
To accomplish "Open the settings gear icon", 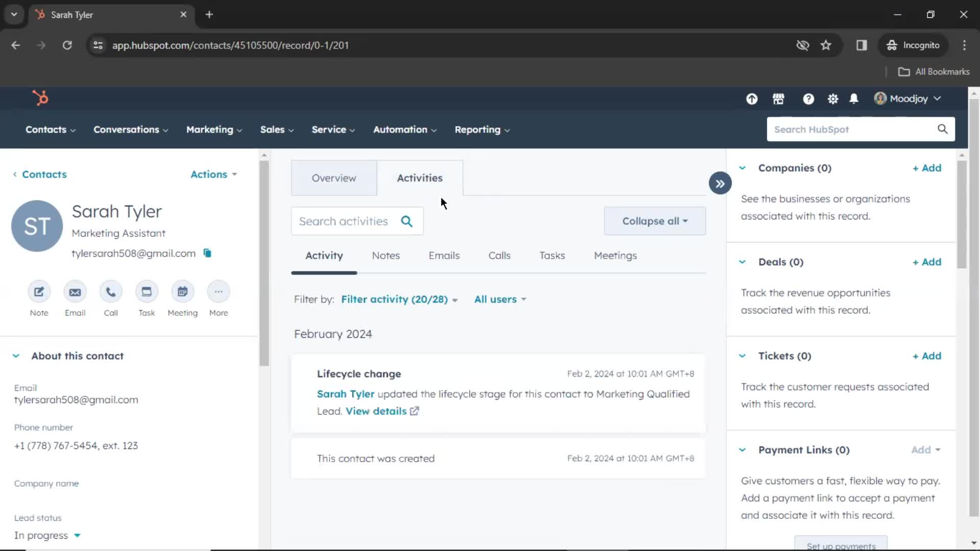I will tap(833, 99).
